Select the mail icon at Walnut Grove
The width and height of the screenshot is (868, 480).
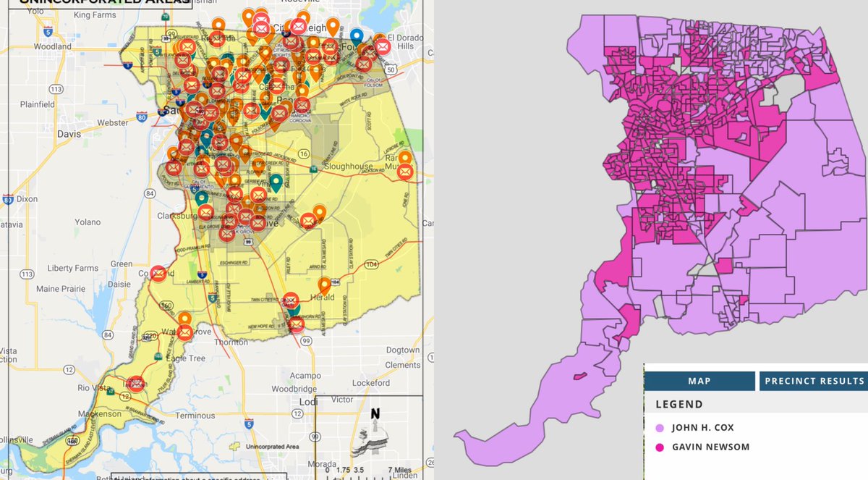(x=185, y=332)
